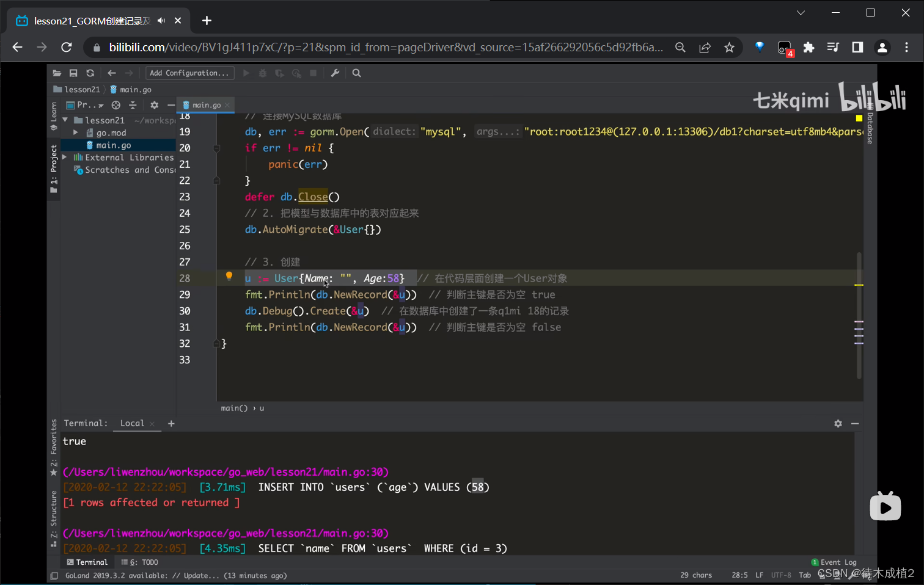
Task: Close the lesson21_GORM browser tab
Action: (178, 21)
